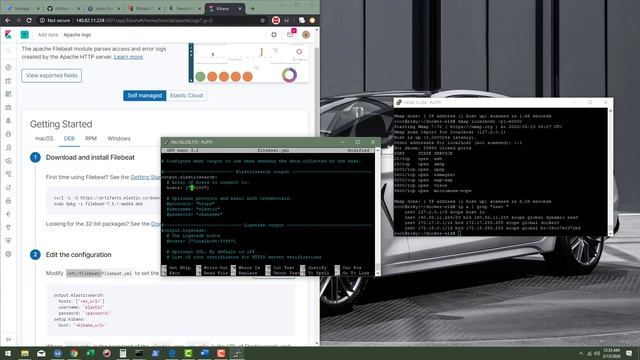Open Edge browser from taskbar

172,353
